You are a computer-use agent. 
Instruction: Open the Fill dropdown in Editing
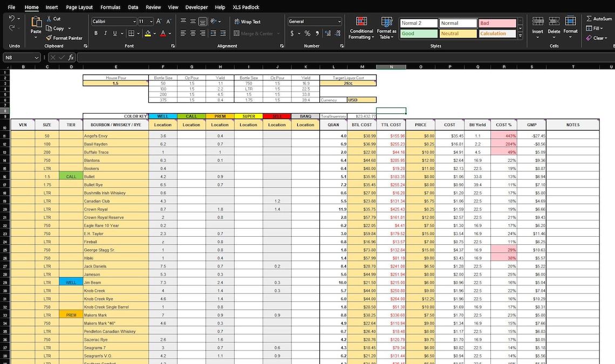(594, 28)
